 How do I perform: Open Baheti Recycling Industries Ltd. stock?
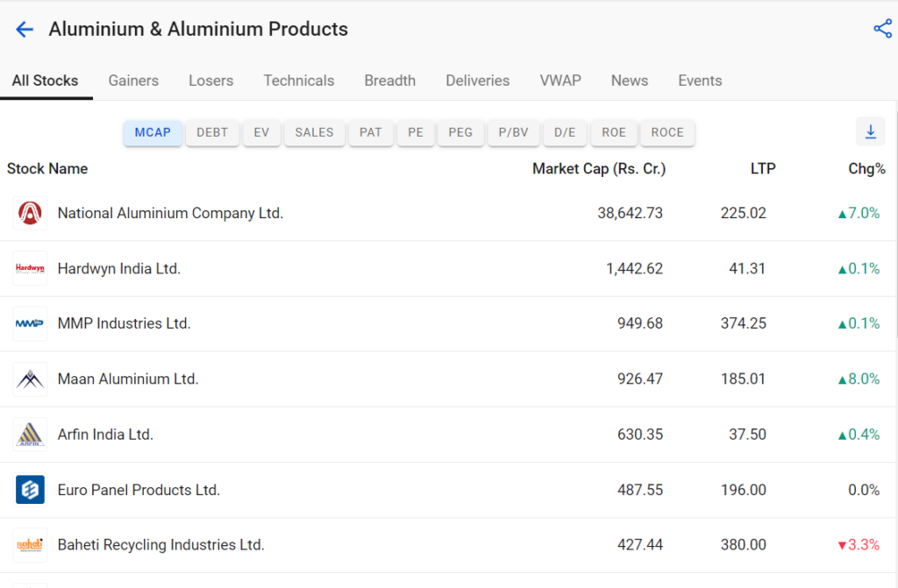[161, 544]
